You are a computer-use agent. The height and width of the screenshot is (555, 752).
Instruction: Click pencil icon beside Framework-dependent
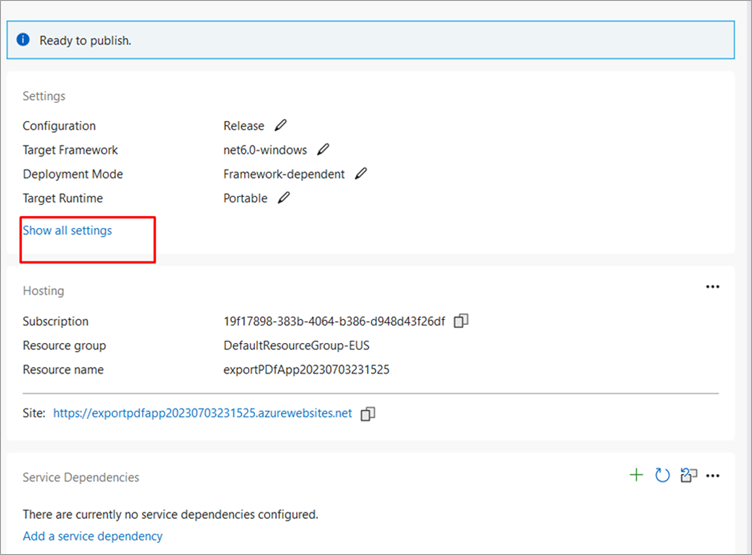pyautogui.click(x=361, y=174)
